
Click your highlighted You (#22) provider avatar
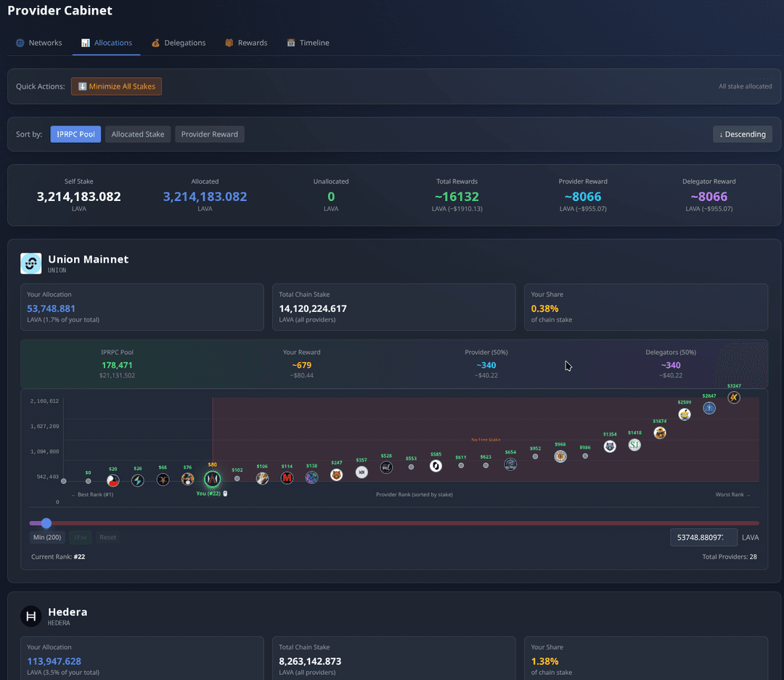pyautogui.click(x=212, y=479)
